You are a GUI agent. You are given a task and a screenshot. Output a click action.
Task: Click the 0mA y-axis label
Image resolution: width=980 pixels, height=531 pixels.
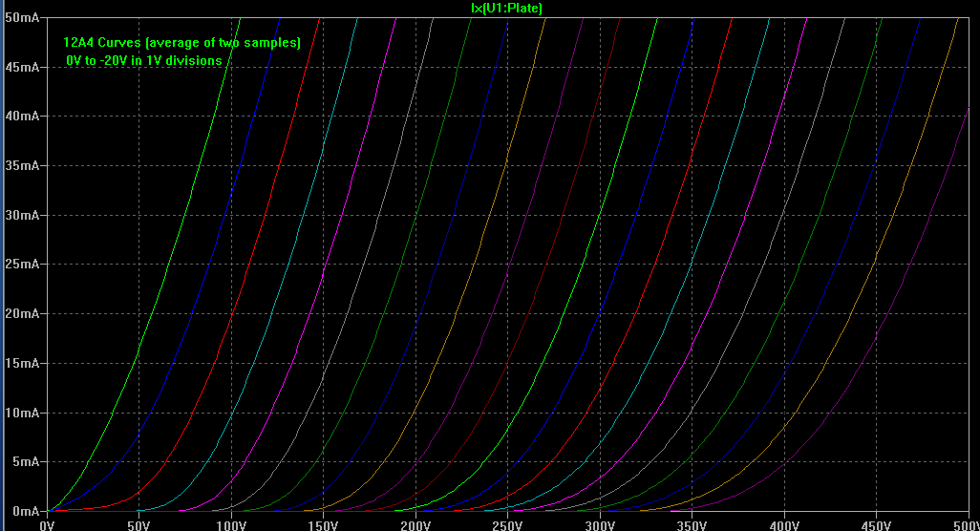[x=26, y=511]
